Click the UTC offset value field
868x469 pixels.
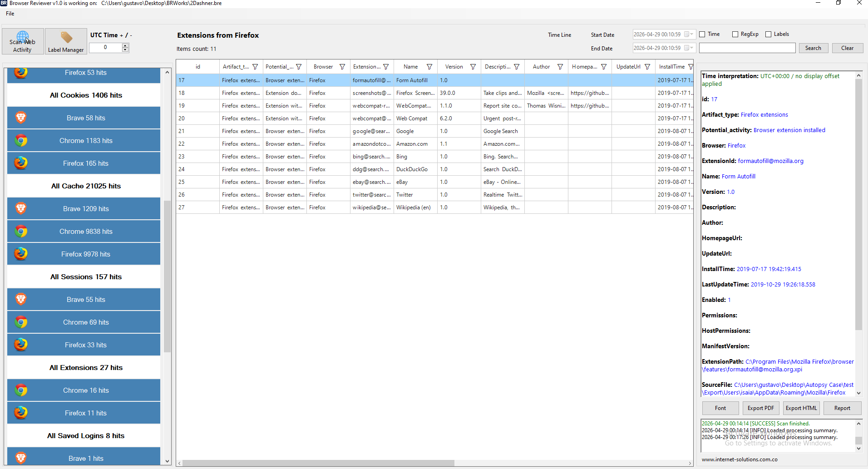pyautogui.click(x=106, y=48)
